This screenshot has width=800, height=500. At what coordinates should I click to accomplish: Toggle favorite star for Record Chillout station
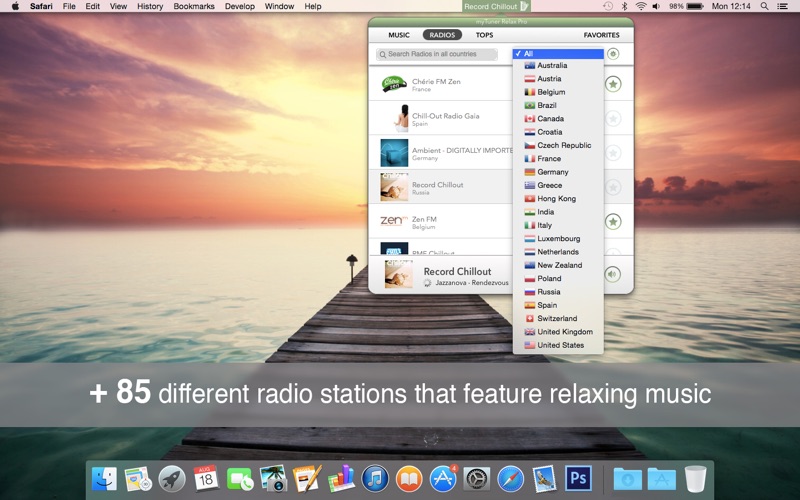pos(613,187)
